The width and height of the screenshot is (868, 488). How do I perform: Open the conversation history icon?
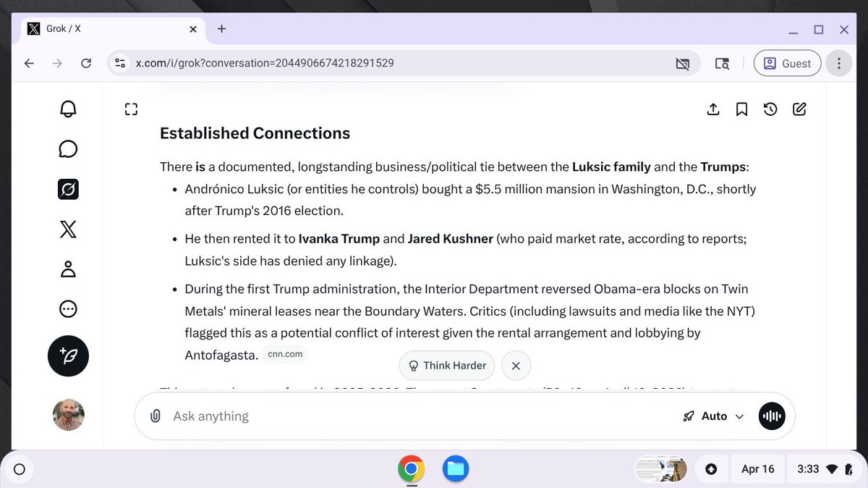[x=770, y=109]
